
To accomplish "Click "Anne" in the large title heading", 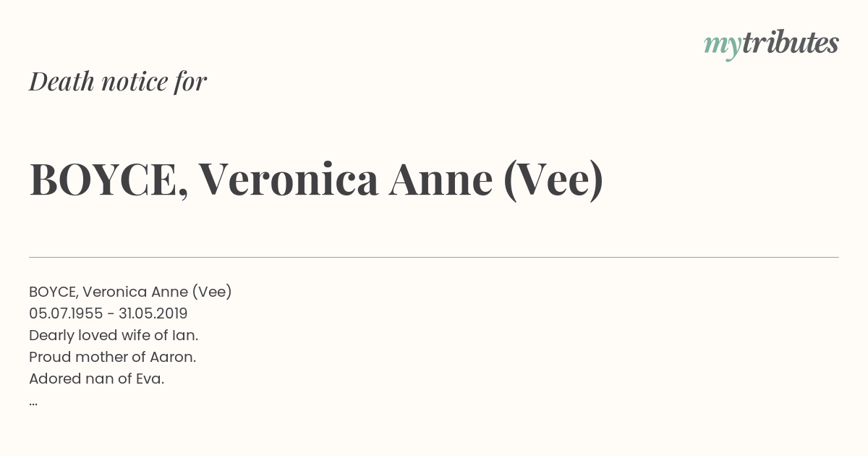I will 441,180.
